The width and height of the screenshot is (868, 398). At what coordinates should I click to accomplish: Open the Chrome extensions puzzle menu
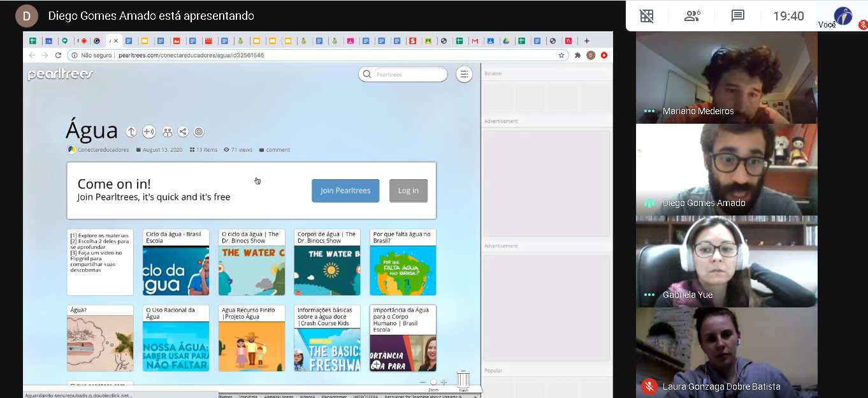coord(577,55)
